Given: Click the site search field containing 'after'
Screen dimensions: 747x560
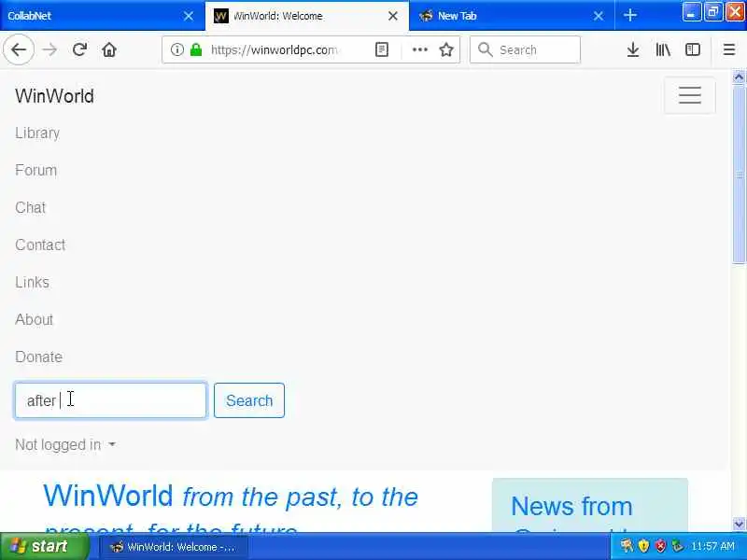Looking at the screenshot, I should (110, 400).
